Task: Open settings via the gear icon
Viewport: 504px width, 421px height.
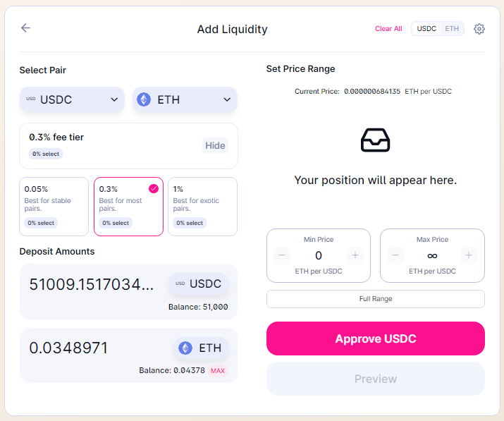Action: pyautogui.click(x=479, y=29)
